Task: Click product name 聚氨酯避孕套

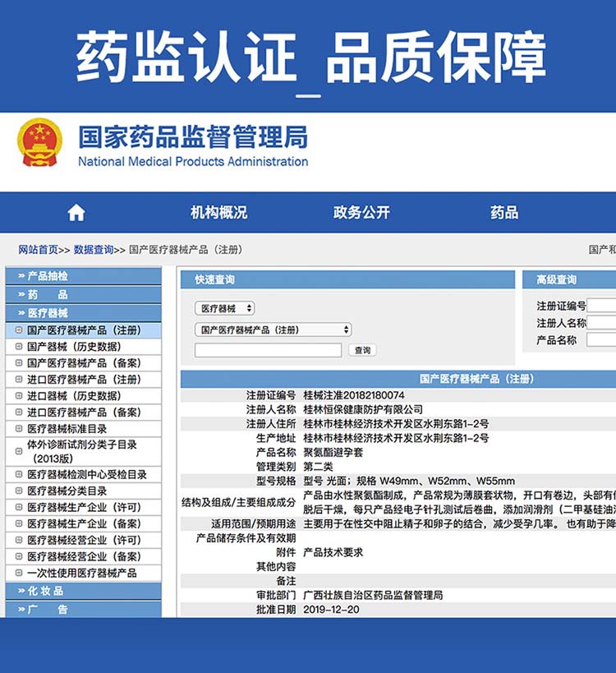Action: coord(333,453)
